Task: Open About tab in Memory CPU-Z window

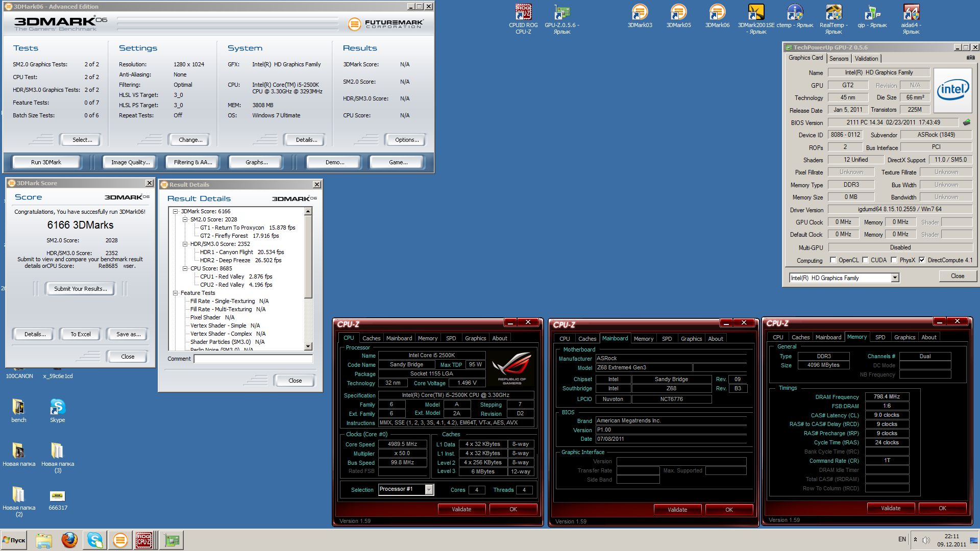Action: tap(928, 337)
